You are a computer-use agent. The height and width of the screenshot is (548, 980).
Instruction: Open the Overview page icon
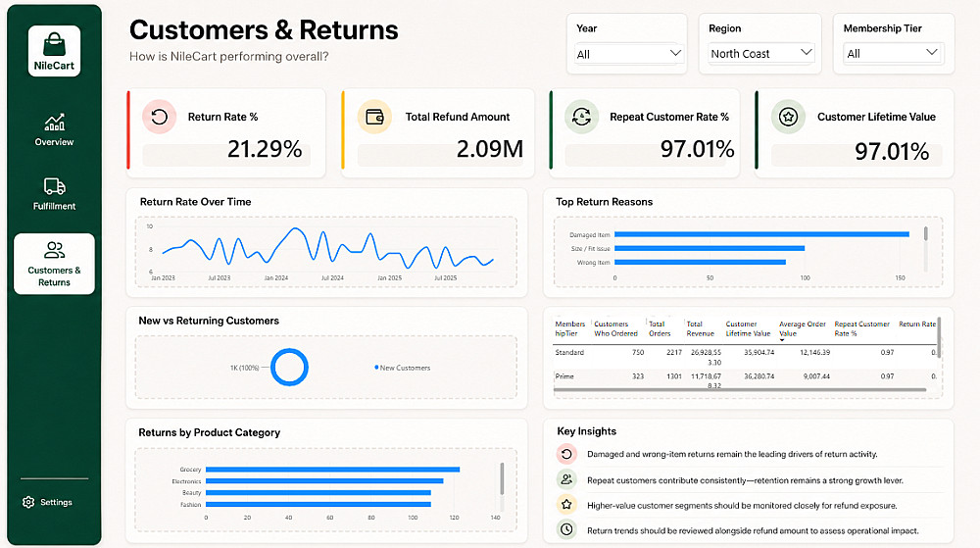pyautogui.click(x=54, y=123)
